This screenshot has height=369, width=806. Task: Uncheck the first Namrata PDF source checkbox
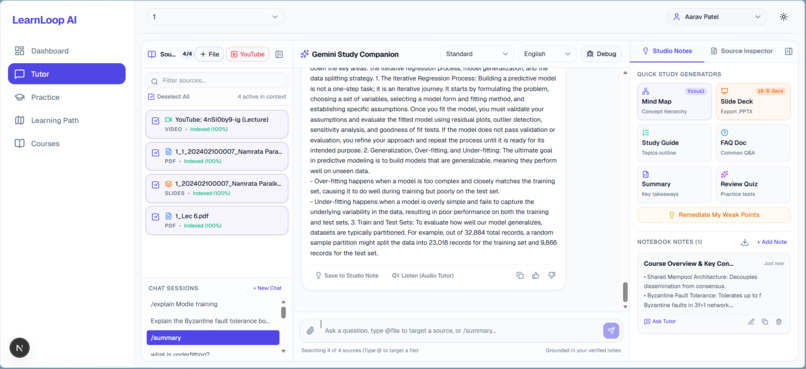point(156,153)
